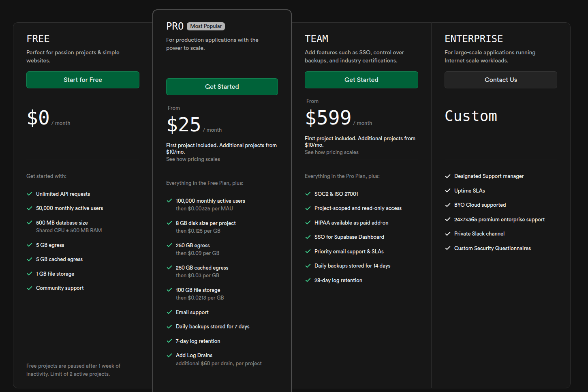
Task: Click checkmark beside Daily backups stored 7 days
Action: (169, 327)
